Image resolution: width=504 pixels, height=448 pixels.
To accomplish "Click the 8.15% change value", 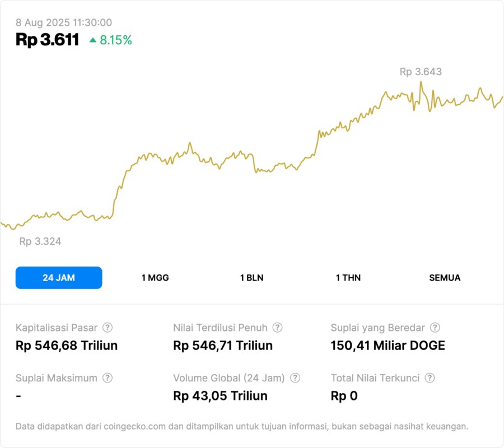I will (116, 40).
